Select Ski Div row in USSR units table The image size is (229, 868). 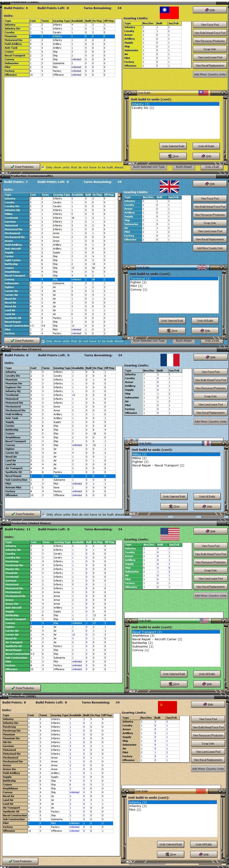point(58,742)
